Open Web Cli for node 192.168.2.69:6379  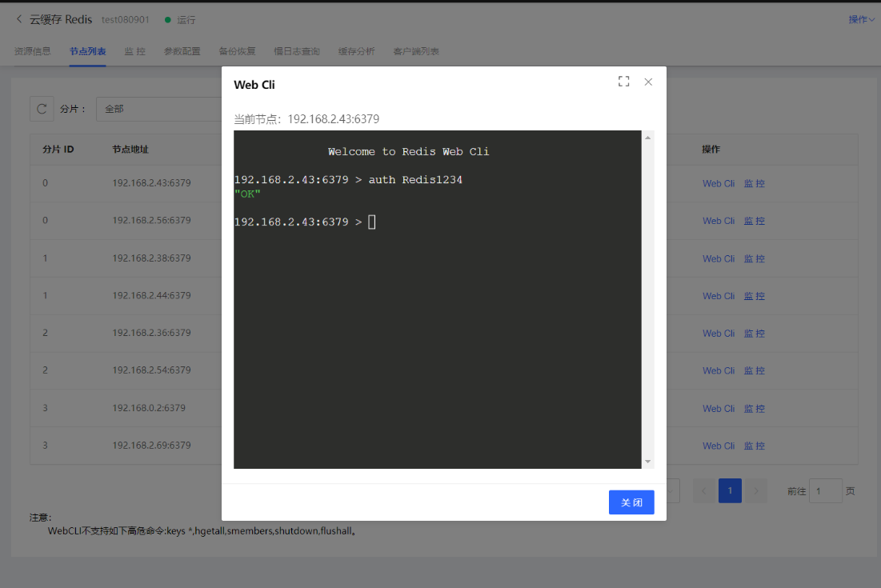[x=718, y=446]
